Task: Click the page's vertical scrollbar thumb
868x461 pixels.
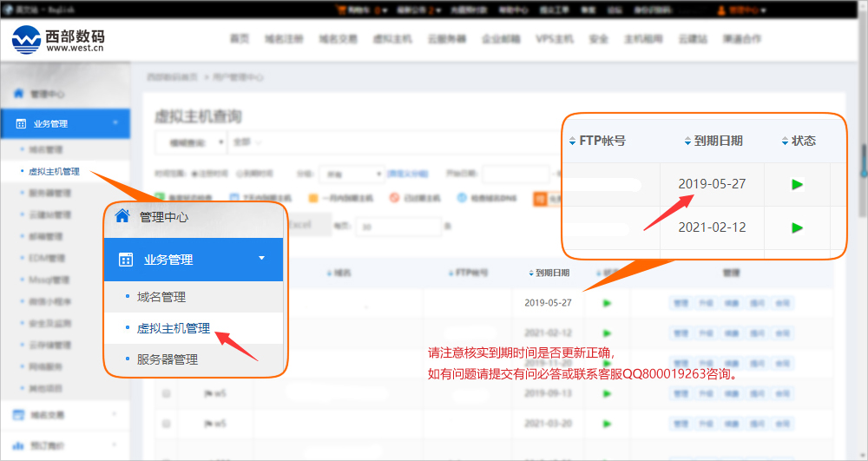Action: (x=863, y=161)
